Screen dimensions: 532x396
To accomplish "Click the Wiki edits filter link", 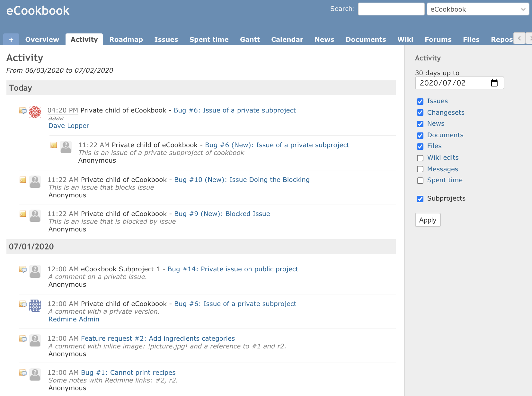I will (443, 157).
